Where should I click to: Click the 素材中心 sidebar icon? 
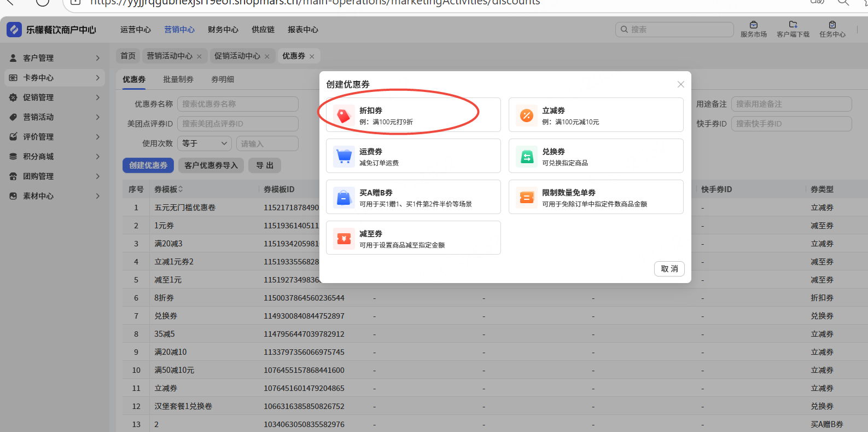click(13, 196)
